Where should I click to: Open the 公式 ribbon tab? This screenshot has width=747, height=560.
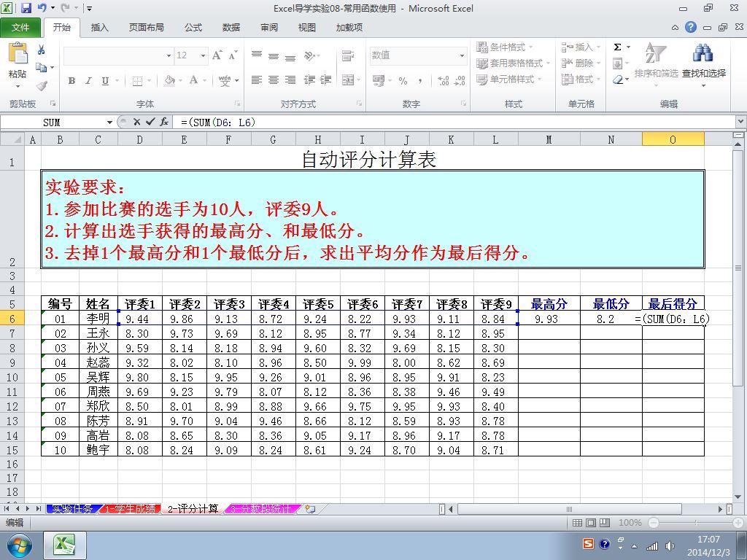point(193,28)
